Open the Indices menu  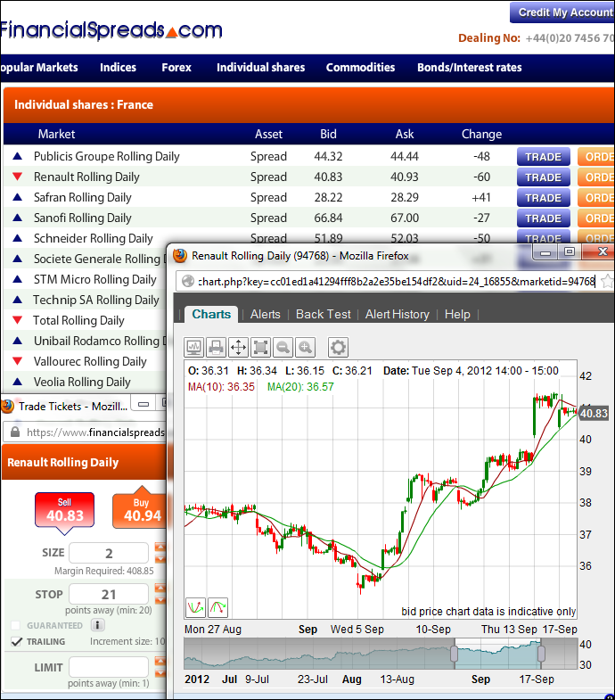pyautogui.click(x=118, y=68)
